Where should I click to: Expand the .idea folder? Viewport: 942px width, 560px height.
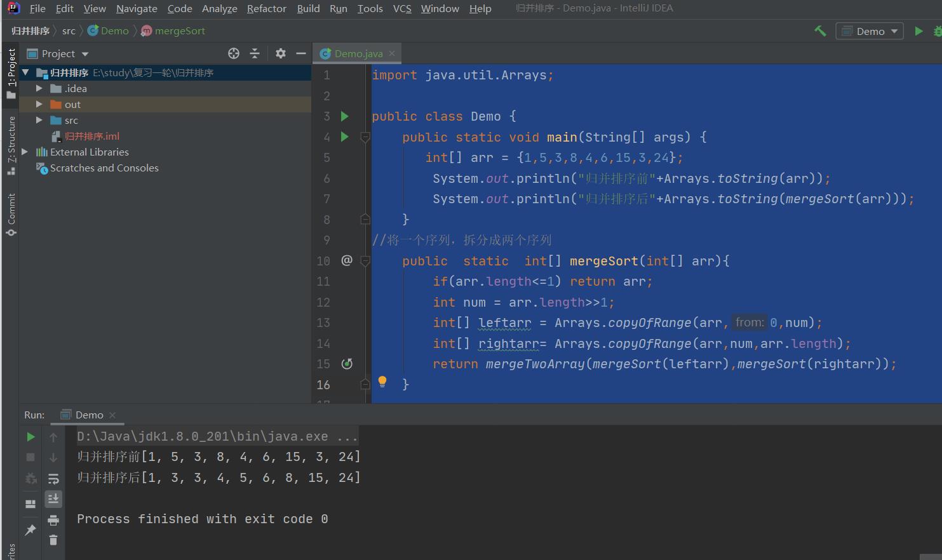(39, 88)
